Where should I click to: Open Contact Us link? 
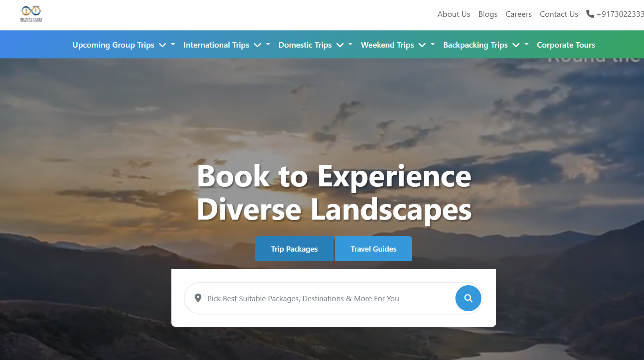559,14
